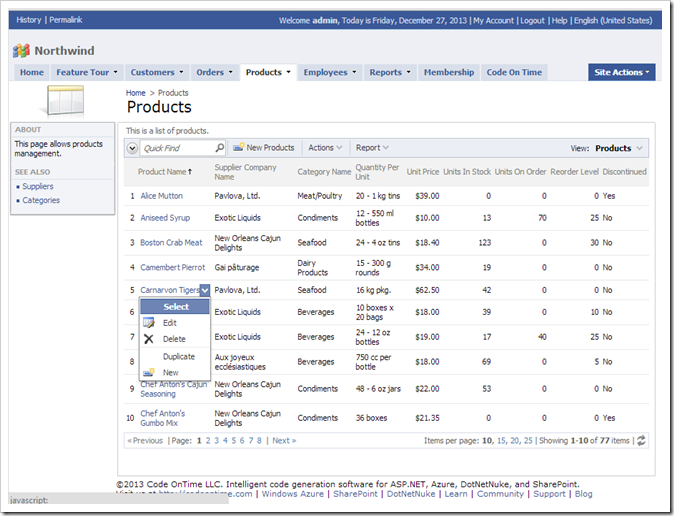Open the Membership tab
The image size is (674, 516).
point(448,72)
